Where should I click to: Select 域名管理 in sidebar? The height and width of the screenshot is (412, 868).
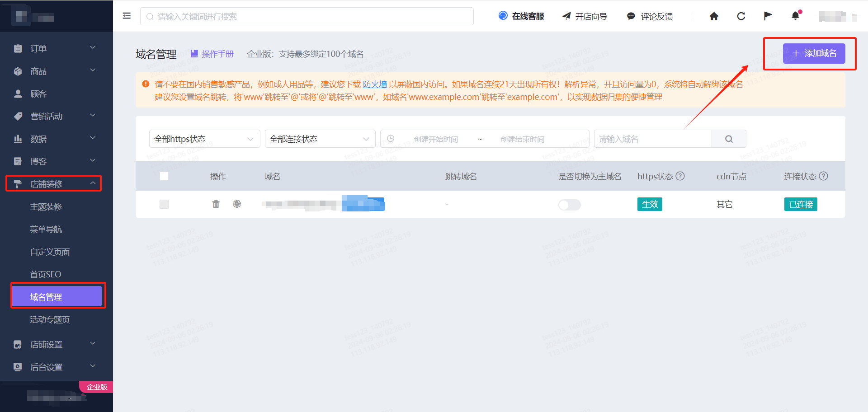[57, 296]
